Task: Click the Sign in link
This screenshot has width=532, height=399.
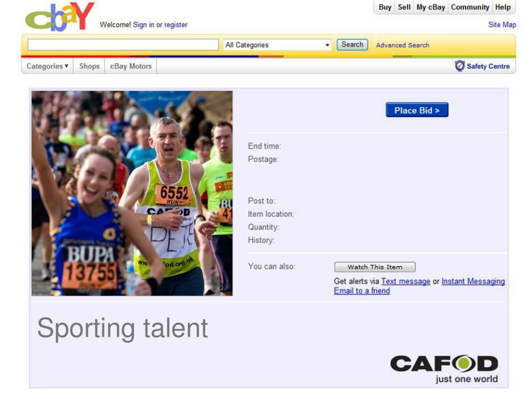Action: pos(143,25)
